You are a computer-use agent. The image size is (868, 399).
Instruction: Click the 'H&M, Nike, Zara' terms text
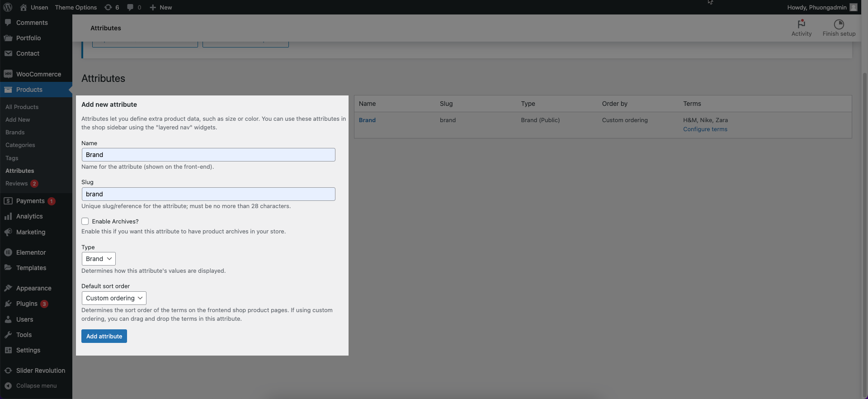coord(705,120)
